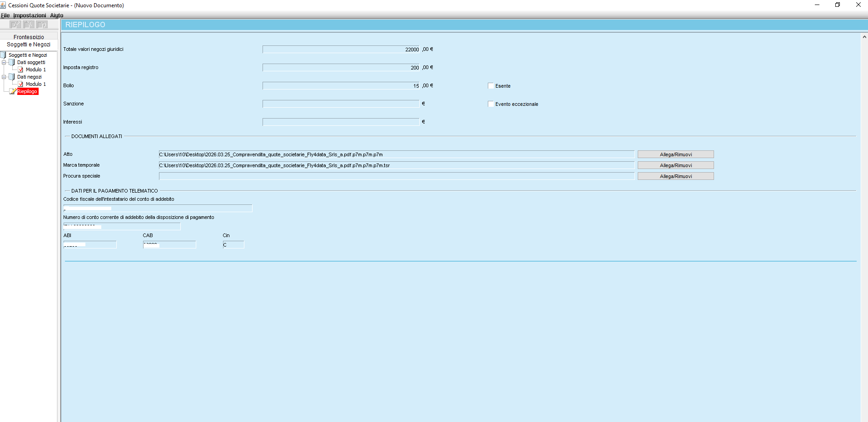Click the Interessi input field
This screenshot has width=868, height=422.
click(x=341, y=122)
